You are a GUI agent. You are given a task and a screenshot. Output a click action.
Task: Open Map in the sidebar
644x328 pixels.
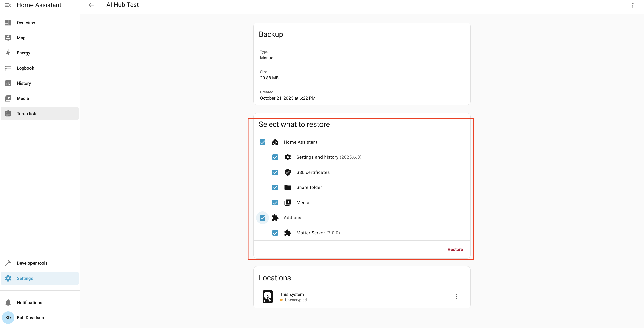pyautogui.click(x=40, y=38)
